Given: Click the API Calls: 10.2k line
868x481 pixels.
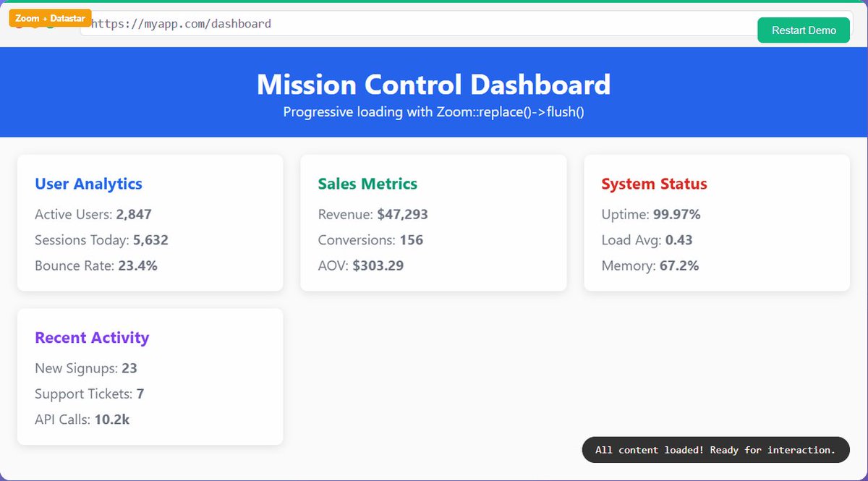Looking at the screenshot, I should coord(82,420).
